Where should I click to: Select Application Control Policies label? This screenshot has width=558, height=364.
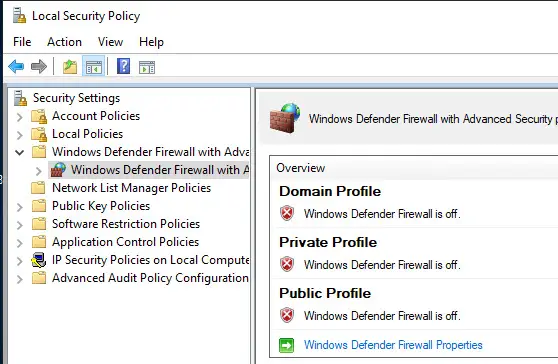coord(125,242)
